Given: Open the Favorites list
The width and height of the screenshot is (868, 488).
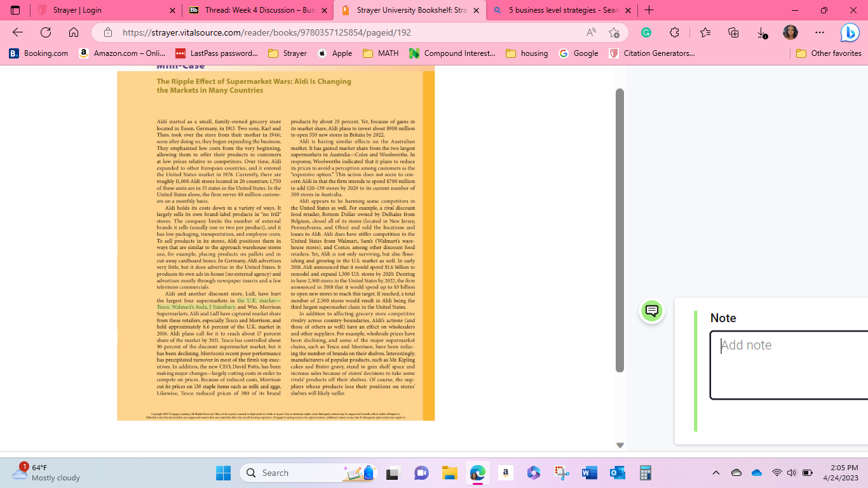Looking at the screenshot, I should click(705, 32).
